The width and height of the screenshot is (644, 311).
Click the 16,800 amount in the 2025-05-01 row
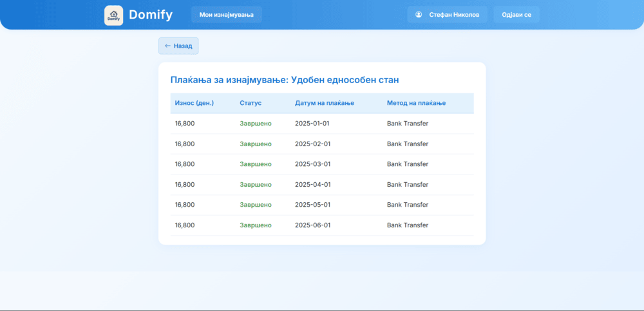tap(185, 205)
